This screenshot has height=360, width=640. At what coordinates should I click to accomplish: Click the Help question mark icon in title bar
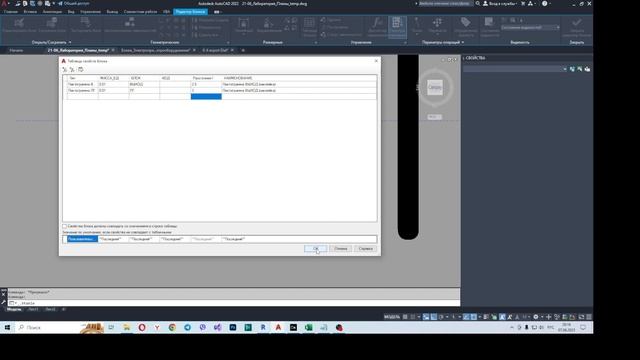544,4
